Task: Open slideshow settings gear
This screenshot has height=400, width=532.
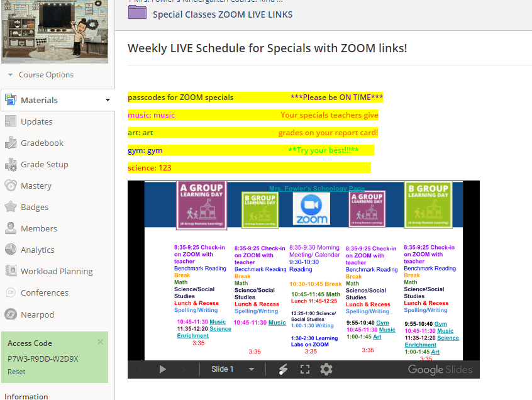Action: tap(326, 369)
